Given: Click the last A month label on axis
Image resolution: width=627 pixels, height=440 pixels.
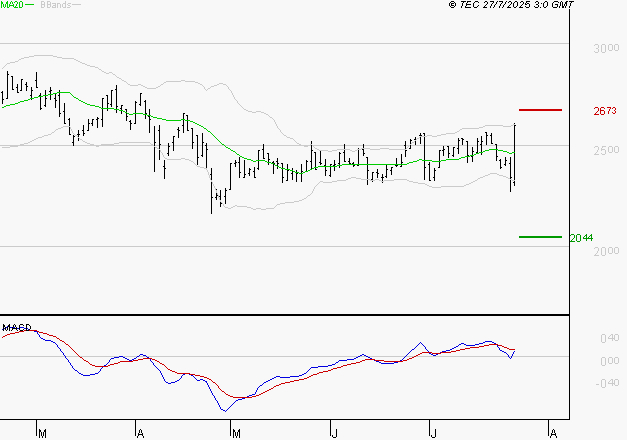Looking at the screenshot, I should click(553, 433).
